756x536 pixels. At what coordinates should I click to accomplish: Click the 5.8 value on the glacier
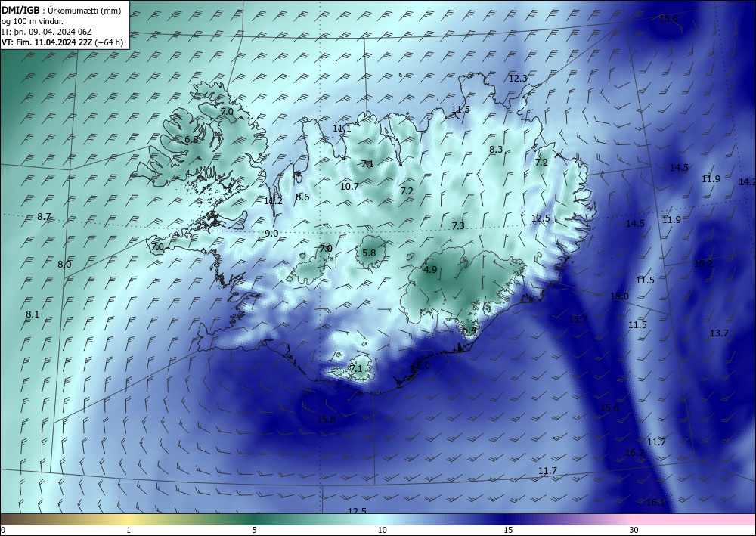click(369, 253)
